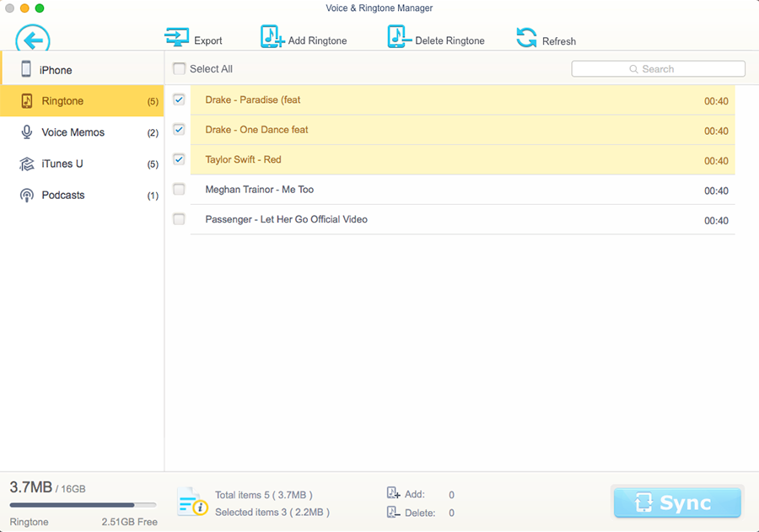
Task: Click the Add Ringtone label
Action: pyautogui.click(x=318, y=40)
